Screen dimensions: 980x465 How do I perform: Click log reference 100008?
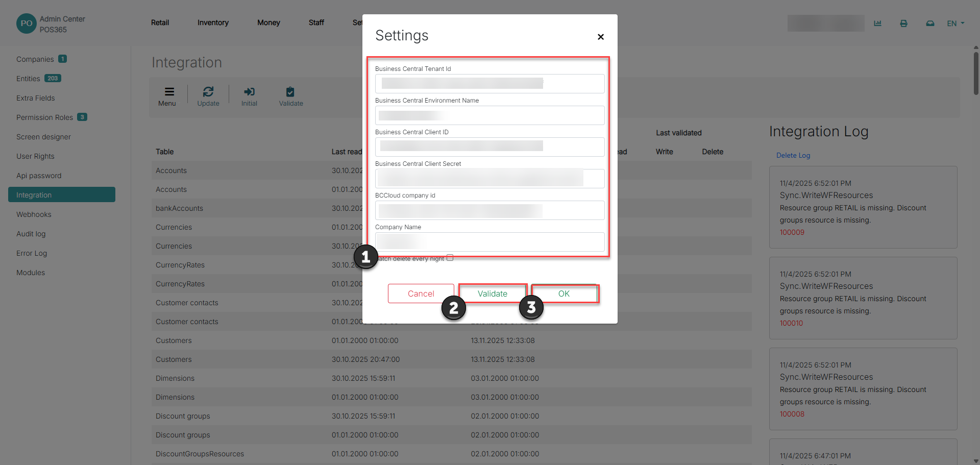tap(792, 414)
